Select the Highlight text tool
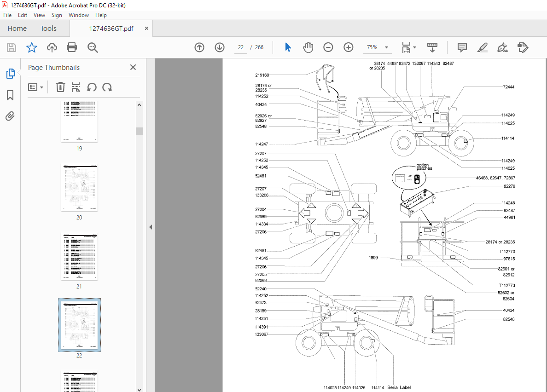The height and width of the screenshot is (392, 547). click(x=483, y=47)
